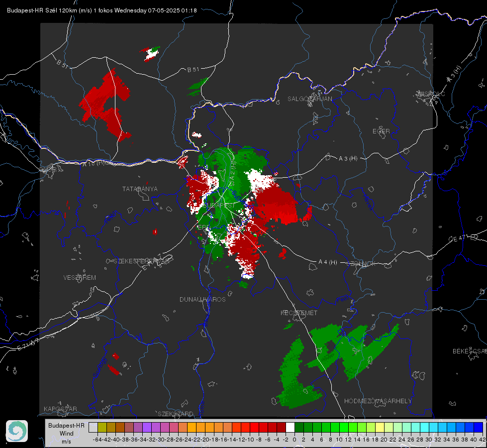Click the 'A 10 (H)' road label
The width and height of the screenshot is (487, 448).
tap(94, 163)
